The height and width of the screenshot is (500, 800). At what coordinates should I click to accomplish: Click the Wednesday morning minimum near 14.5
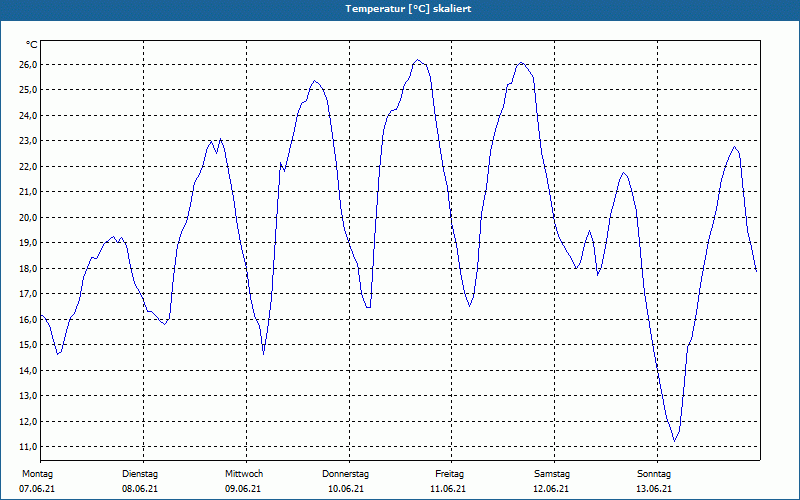tap(263, 354)
